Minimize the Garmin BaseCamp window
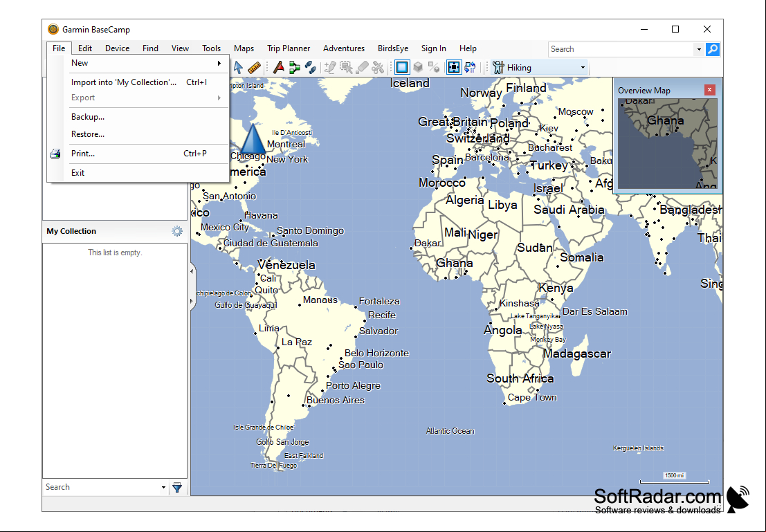766x532 pixels. click(644, 29)
